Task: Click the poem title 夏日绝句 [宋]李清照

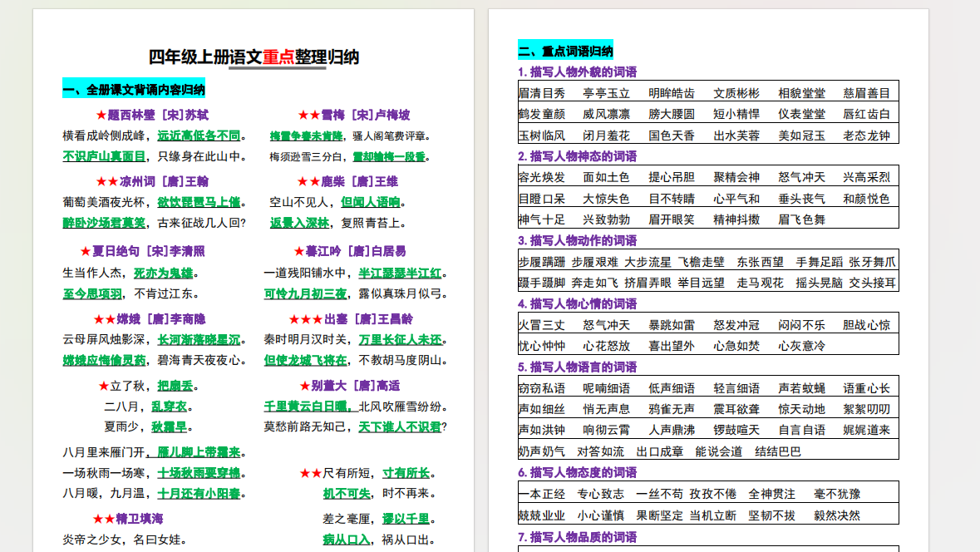Action: tap(149, 251)
